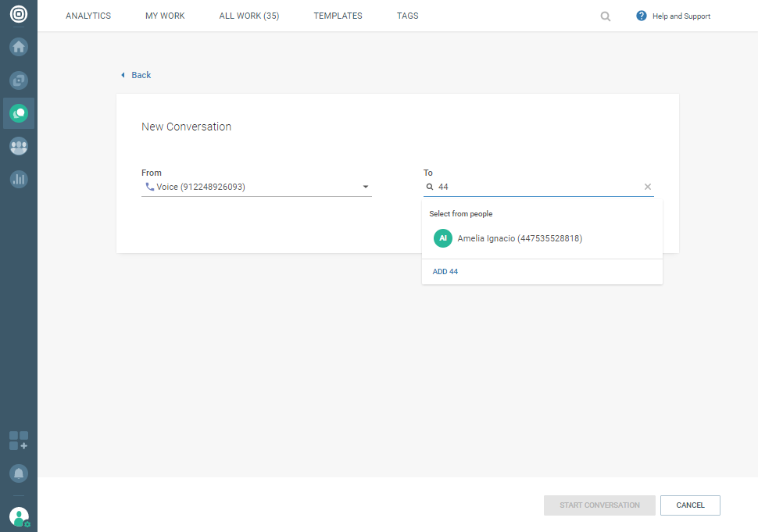758x532 pixels.
Task: Select Amelia Ignacio from people list
Action: point(520,238)
